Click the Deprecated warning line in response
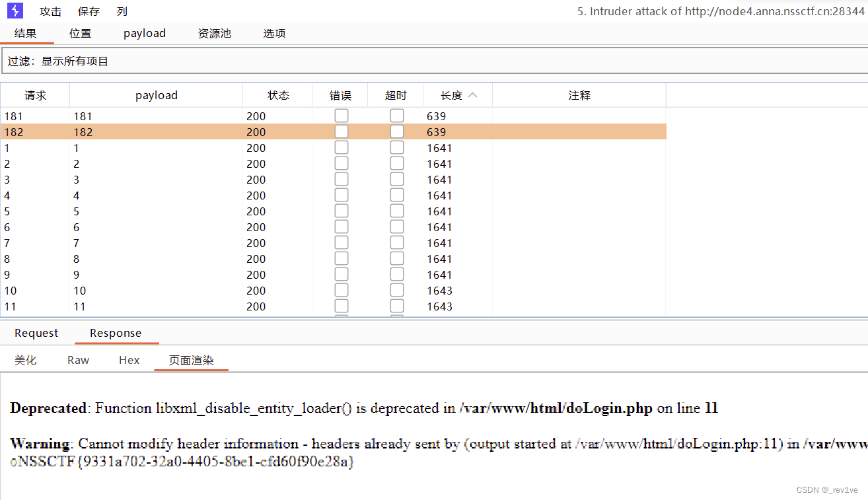868x500 pixels. pyautogui.click(x=364, y=408)
